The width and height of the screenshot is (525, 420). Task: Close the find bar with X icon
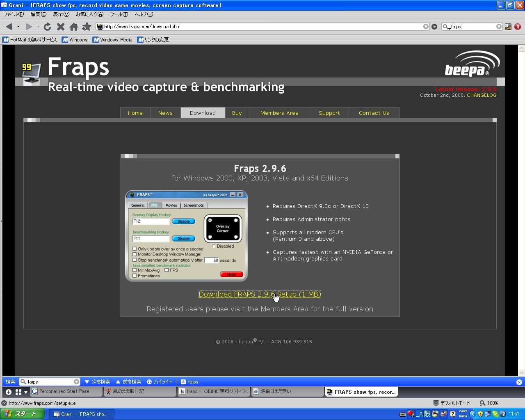[x=519, y=382]
